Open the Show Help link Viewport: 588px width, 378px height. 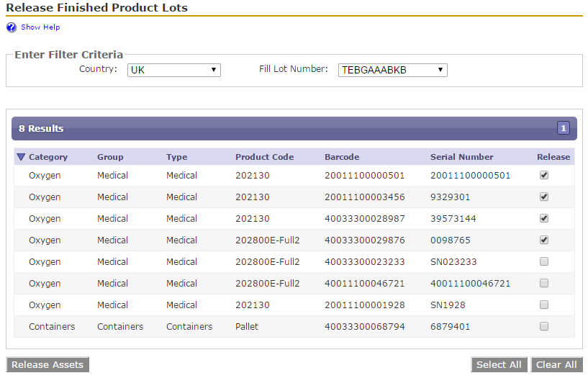[40, 27]
